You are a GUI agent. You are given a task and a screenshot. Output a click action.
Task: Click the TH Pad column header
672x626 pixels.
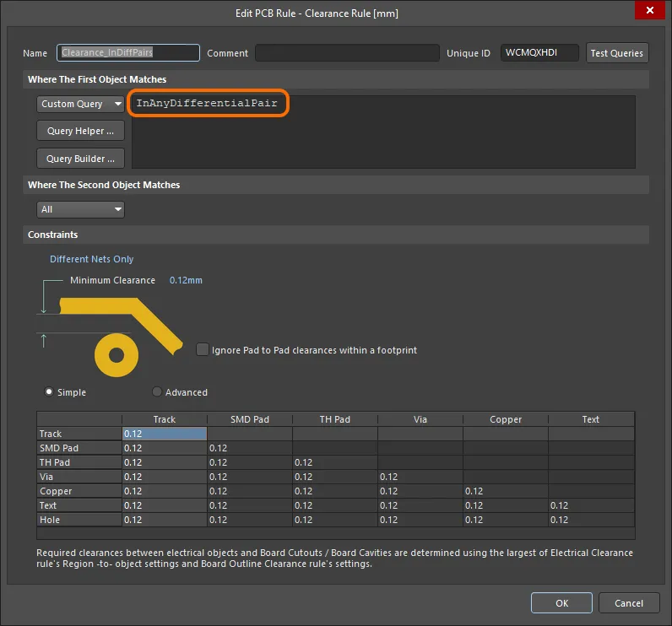click(335, 419)
